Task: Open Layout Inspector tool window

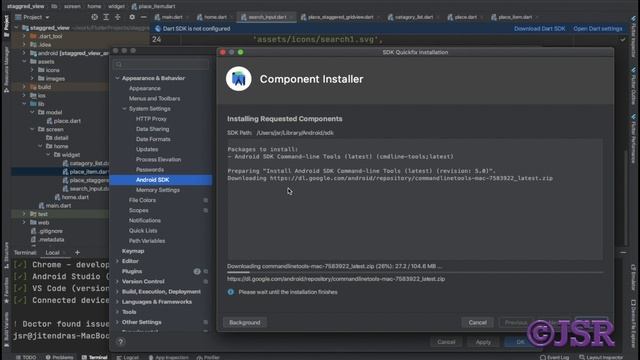Action: pyautogui.click(x=601, y=357)
